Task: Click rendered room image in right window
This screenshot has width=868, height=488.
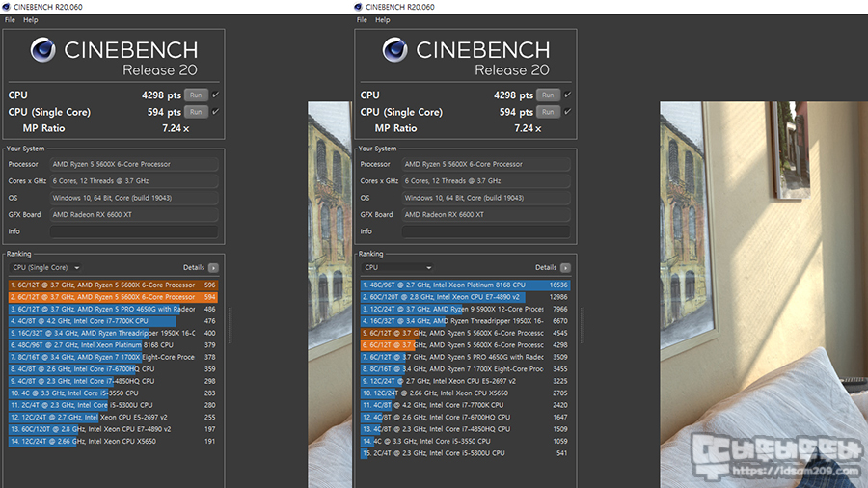Action: 764,294
